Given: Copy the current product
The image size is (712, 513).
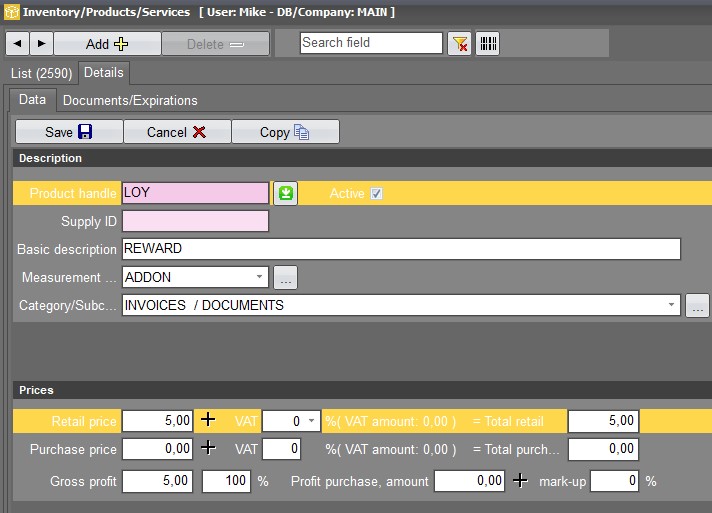Looking at the screenshot, I should point(285,132).
